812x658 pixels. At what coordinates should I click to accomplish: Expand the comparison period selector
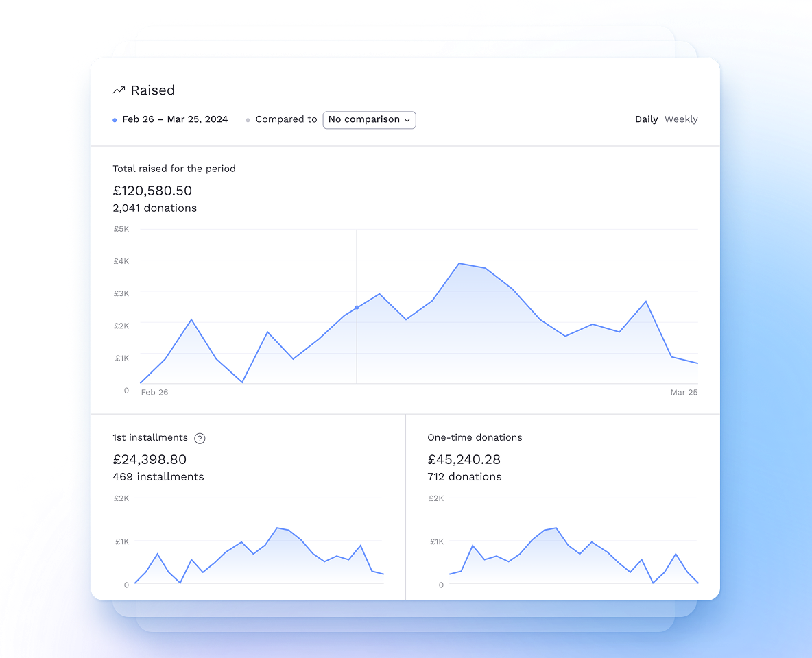point(369,120)
